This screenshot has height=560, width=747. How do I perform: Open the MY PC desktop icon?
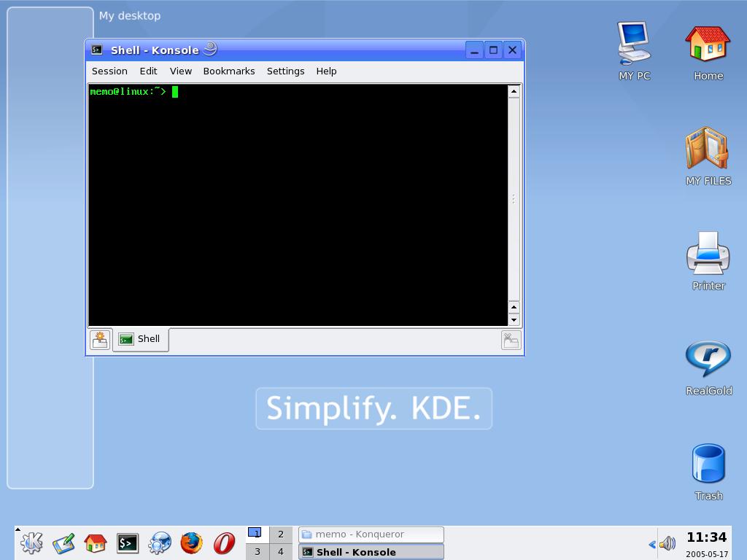click(x=634, y=52)
